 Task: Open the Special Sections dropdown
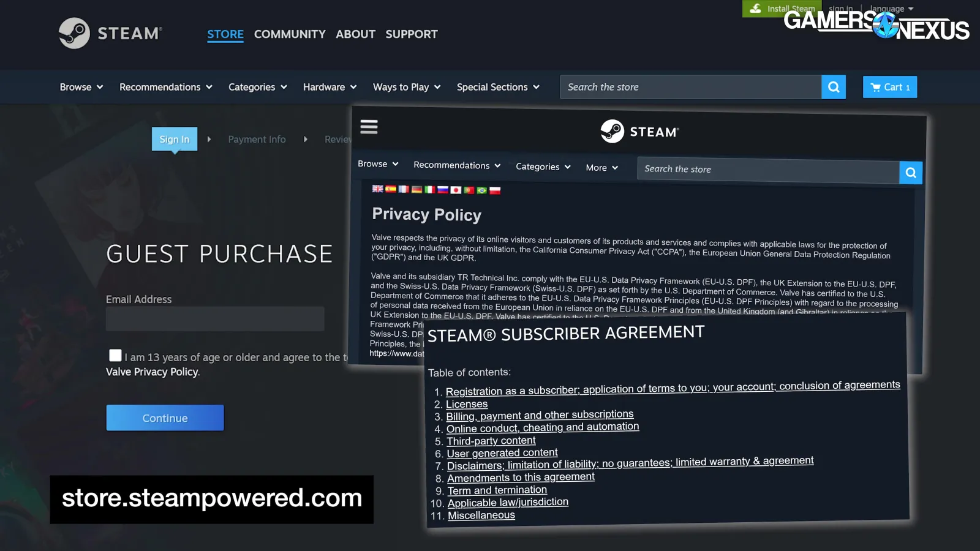[499, 87]
